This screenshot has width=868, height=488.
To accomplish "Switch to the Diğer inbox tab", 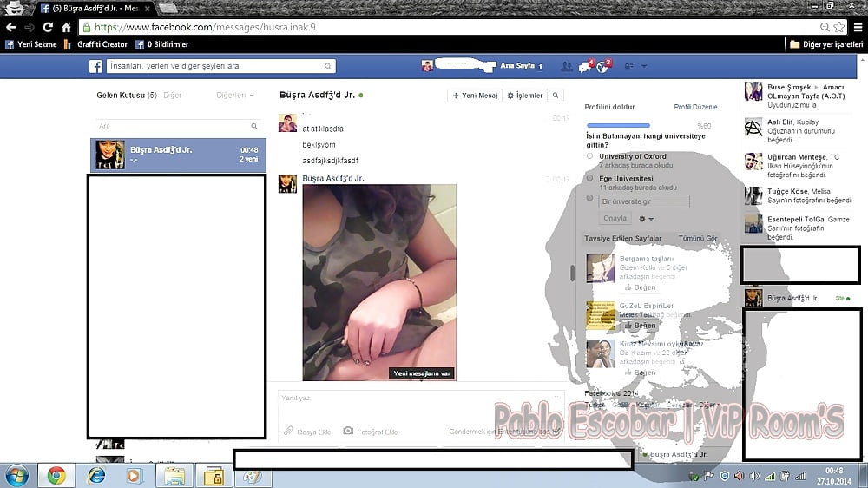I will coord(172,96).
